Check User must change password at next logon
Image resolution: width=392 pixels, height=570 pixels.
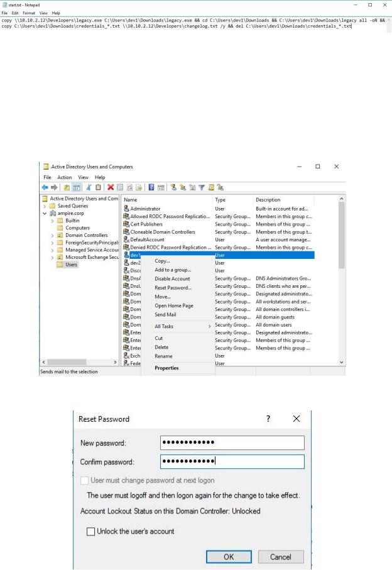(84, 480)
